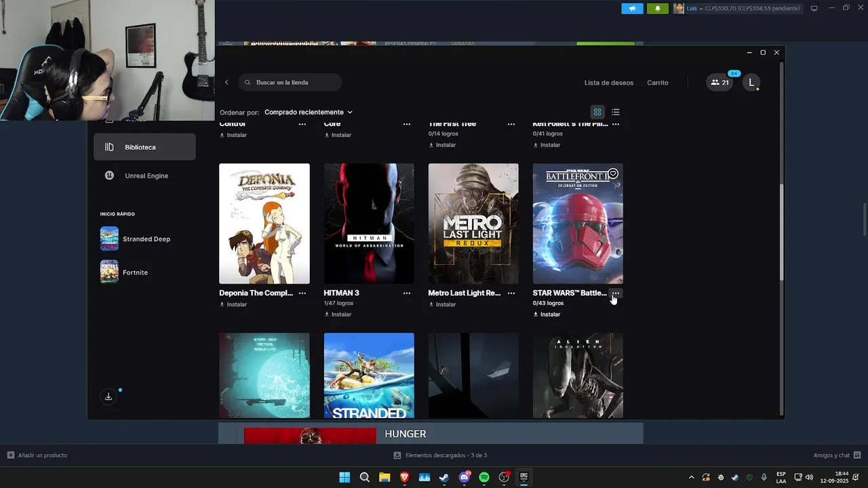Viewport: 868px width, 488px height.
Task: Click Instalar under Control
Action: (233, 135)
